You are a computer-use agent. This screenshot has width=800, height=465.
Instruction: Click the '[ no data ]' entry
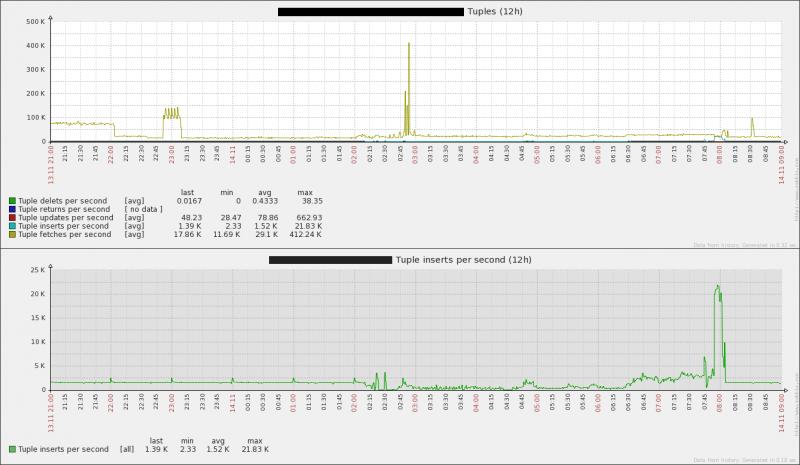pos(143,209)
